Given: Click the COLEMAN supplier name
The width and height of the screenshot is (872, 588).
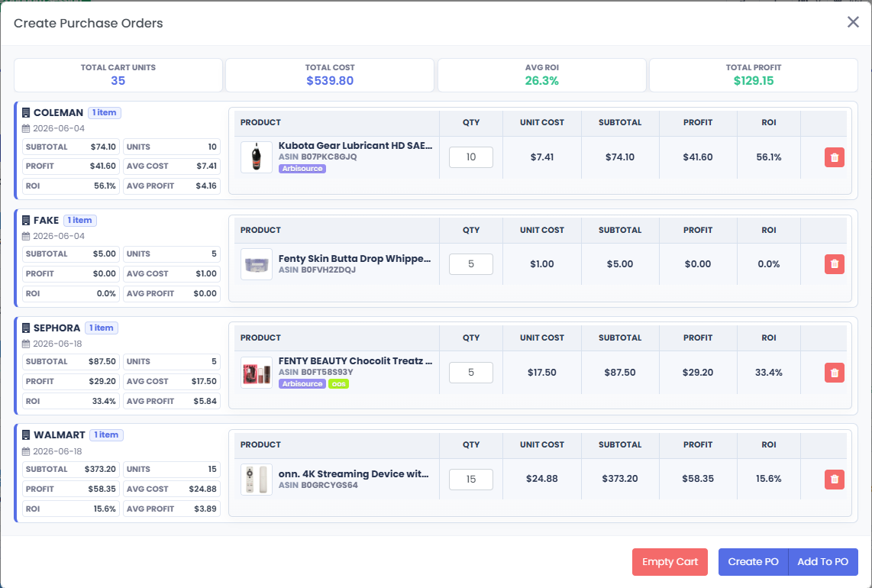Looking at the screenshot, I should pos(58,112).
